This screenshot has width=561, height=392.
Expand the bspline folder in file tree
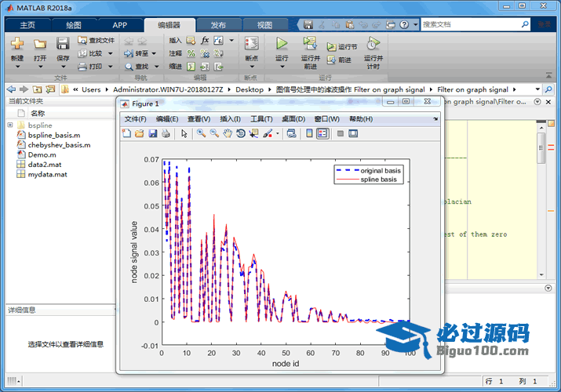(x=10, y=125)
